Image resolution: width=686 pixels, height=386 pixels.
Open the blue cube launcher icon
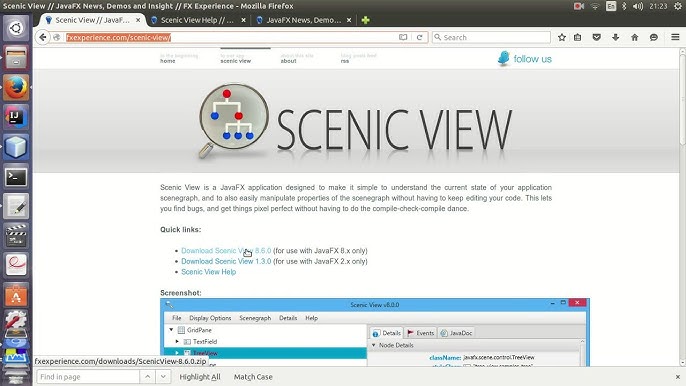16,147
